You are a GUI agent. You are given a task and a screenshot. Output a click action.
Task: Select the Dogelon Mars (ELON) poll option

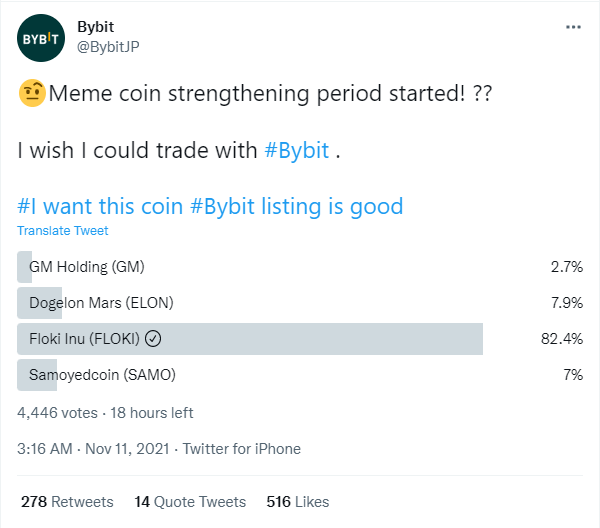coord(300,303)
